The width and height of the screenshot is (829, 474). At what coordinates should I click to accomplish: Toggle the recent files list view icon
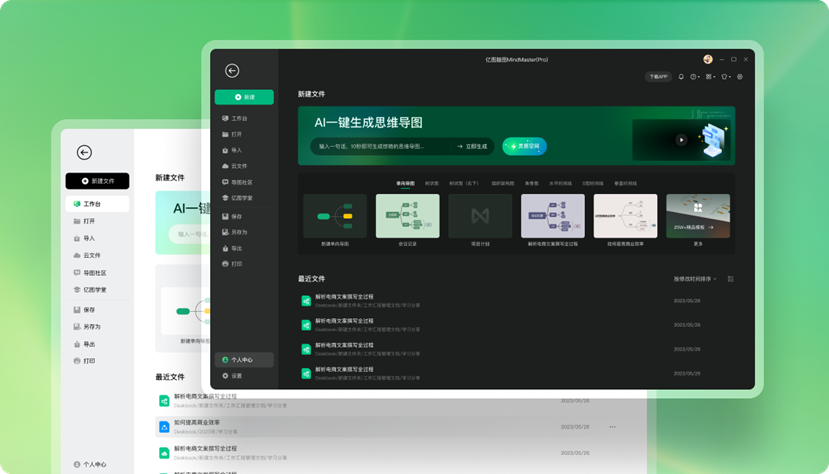[731, 279]
